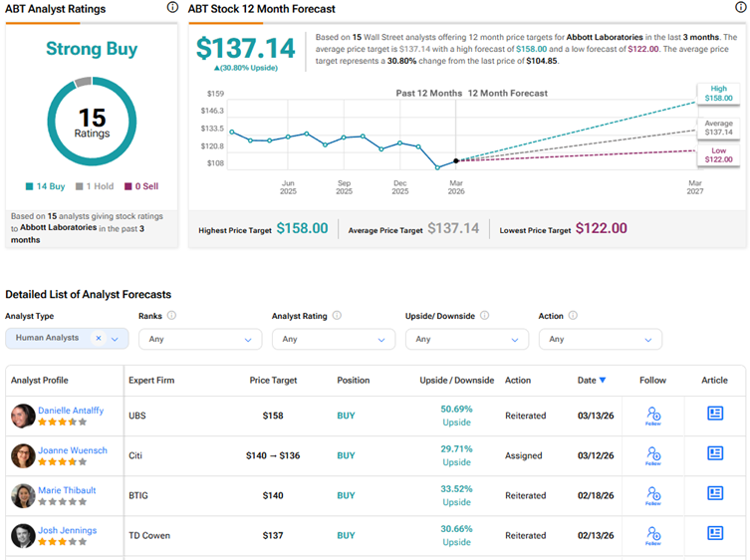This screenshot has height=560, width=750.
Task: Open Danielle Antalffy's analyst profile
Action: 71,411
